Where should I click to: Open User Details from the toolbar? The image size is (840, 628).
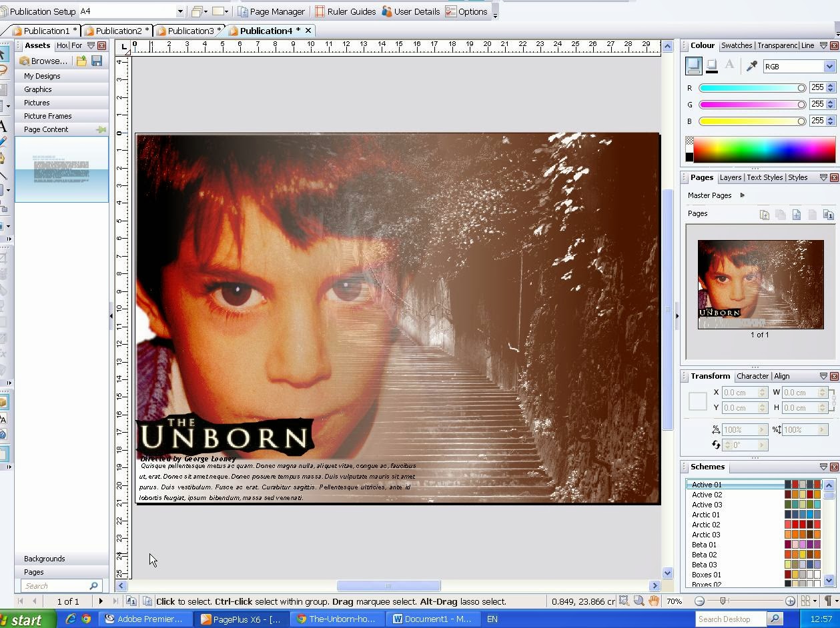tap(410, 11)
